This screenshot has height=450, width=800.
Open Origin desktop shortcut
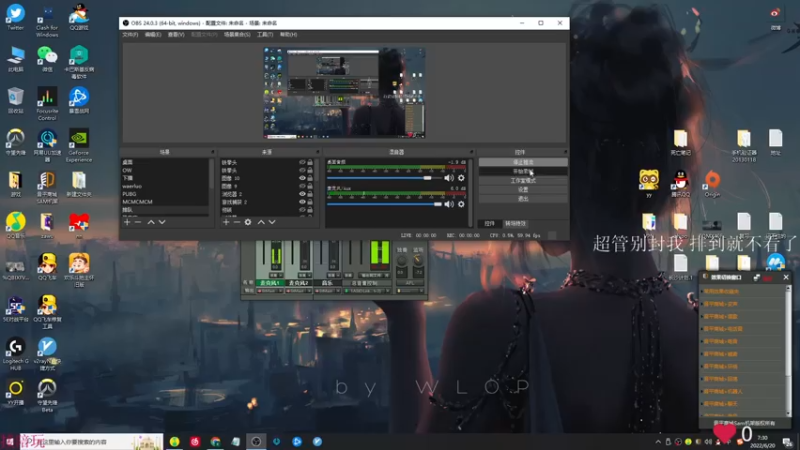pyautogui.click(x=712, y=184)
